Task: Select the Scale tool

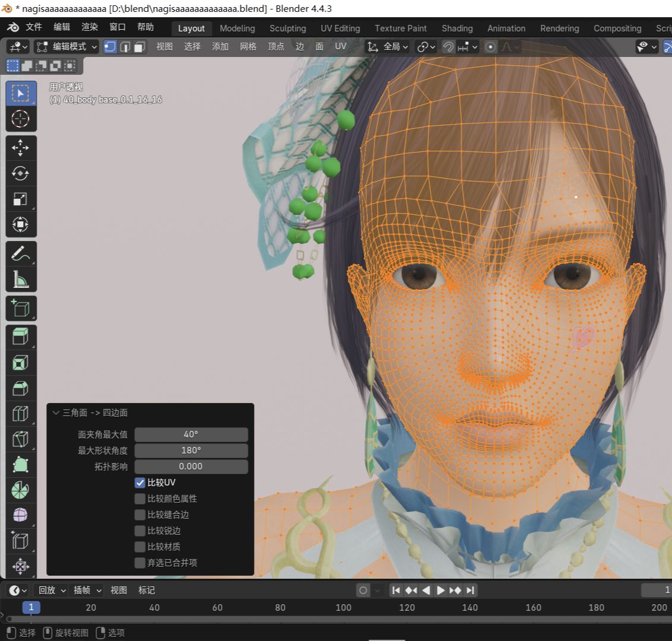Action: click(x=21, y=199)
